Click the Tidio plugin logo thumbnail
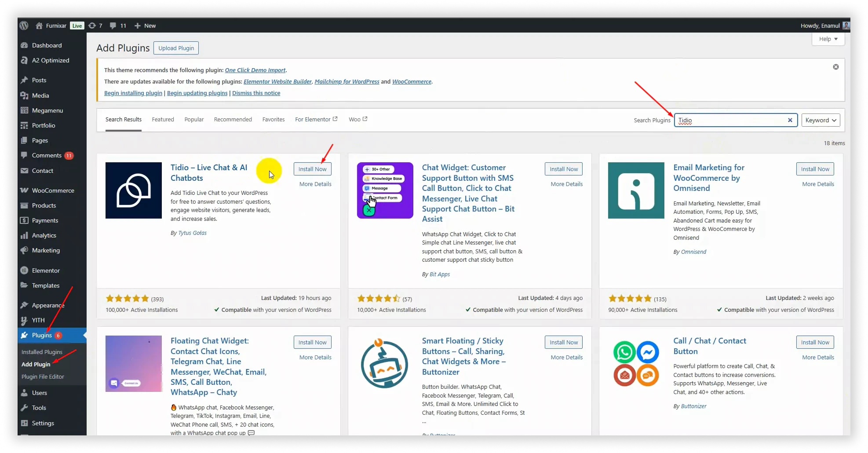This screenshot has height=453, width=868. coord(134,190)
